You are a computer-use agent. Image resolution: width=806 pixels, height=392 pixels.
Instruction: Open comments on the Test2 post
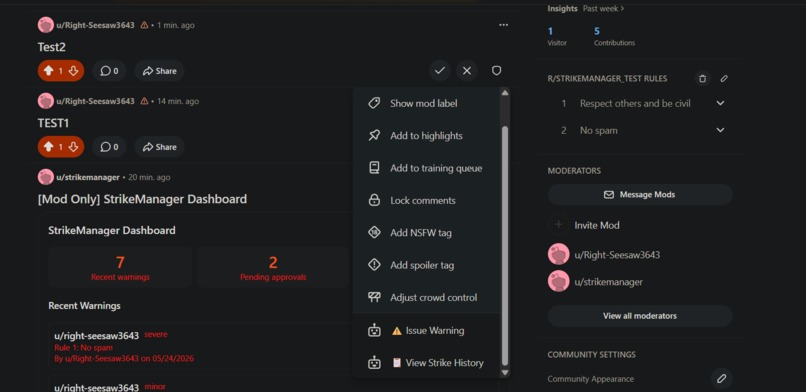tap(109, 71)
